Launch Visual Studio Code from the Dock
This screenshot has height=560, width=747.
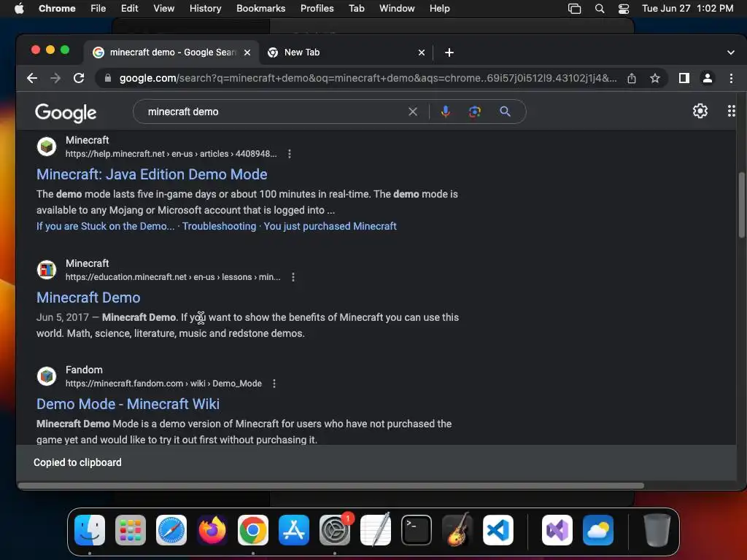coord(498,530)
